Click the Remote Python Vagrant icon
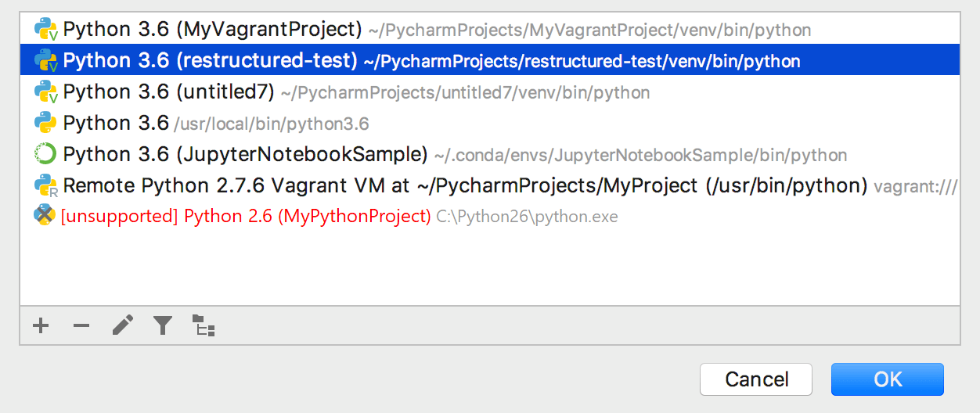This screenshot has width=980, height=413. point(46,185)
